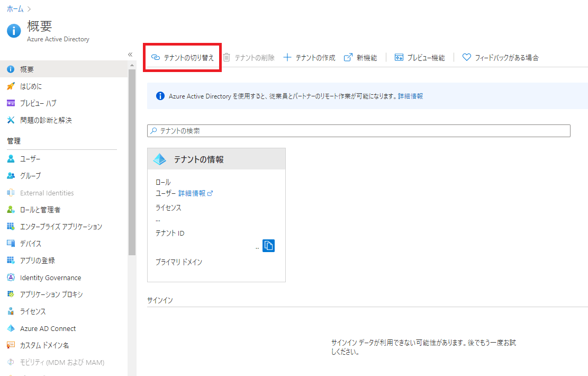Click External Identities icon in sidebar
The image size is (588, 376).
11,193
